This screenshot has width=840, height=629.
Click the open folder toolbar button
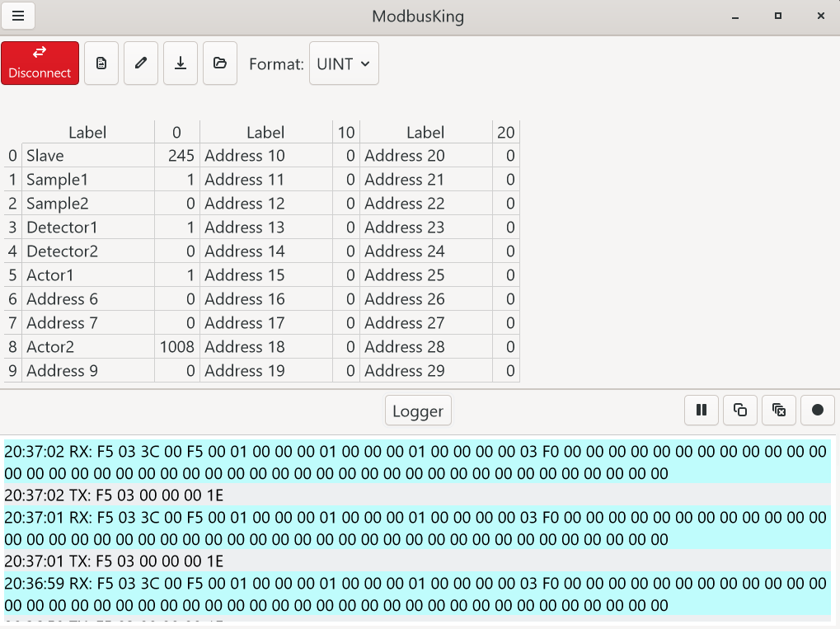(x=220, y=63)
